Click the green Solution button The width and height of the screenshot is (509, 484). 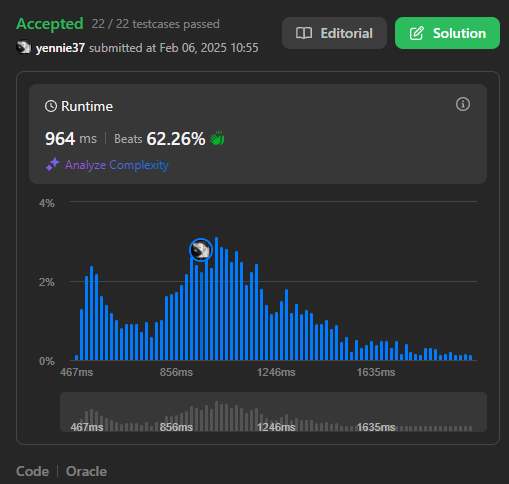447,33
